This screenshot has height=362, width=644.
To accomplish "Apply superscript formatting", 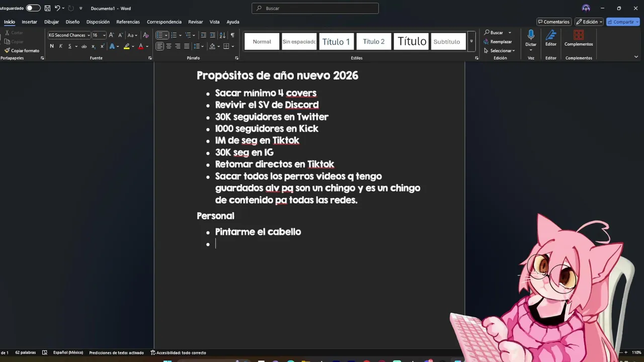I will (x=102, y=46).
